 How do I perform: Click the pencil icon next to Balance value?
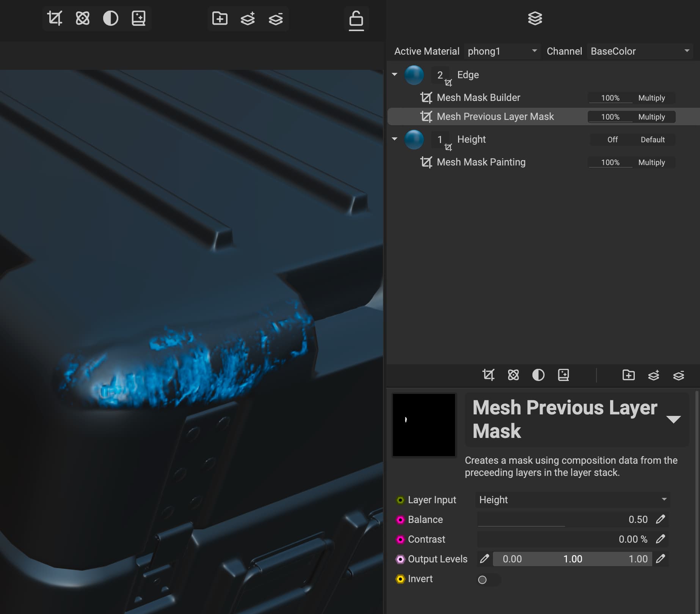pyautogui.click(x=660, y=519)
